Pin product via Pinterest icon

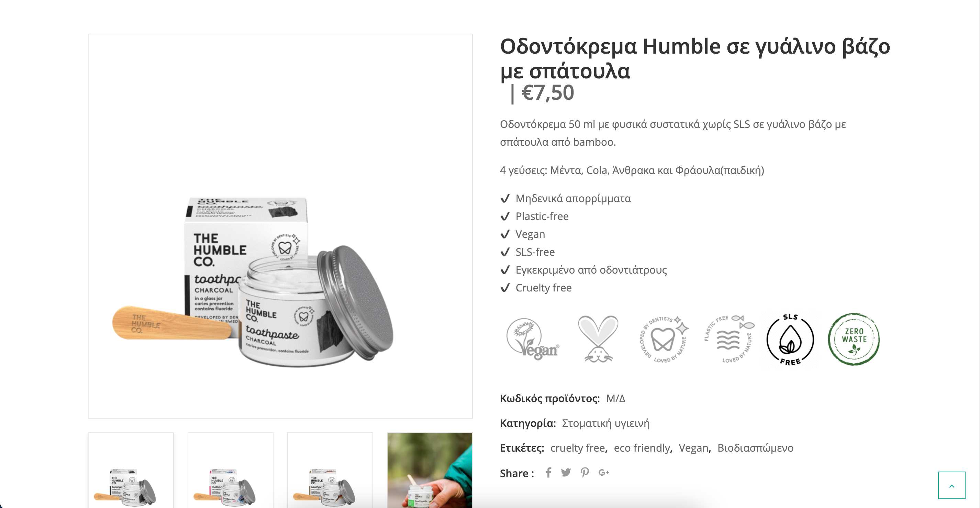pyautogui.click(x=585, y=473)
